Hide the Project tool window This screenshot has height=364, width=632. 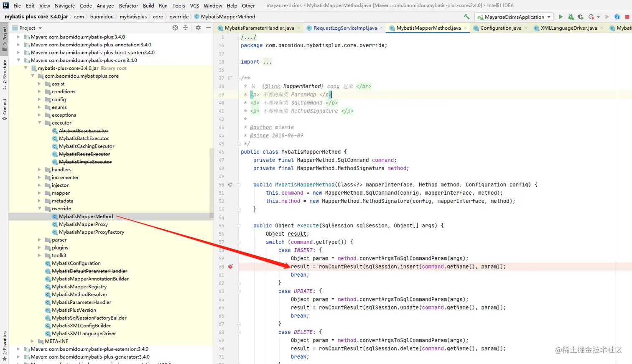tap(208, 28)
